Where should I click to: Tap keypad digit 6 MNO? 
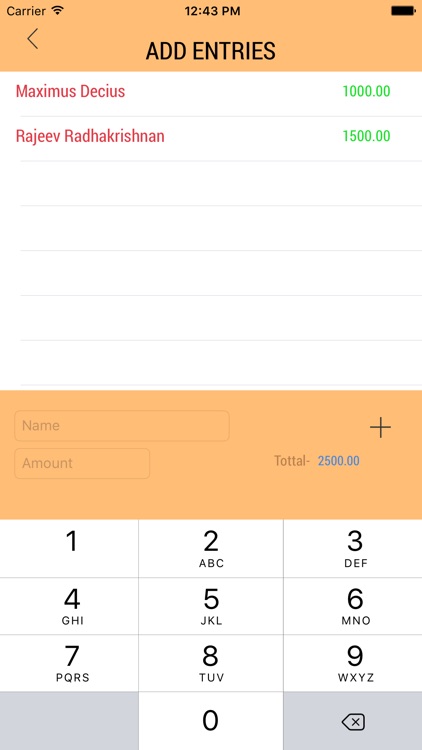coord(353,606)
